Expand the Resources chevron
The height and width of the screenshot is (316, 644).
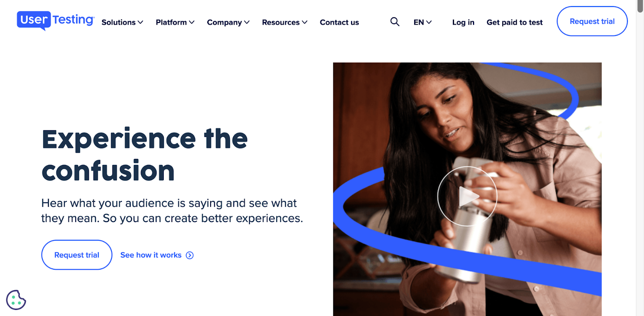tap(305, 22)
